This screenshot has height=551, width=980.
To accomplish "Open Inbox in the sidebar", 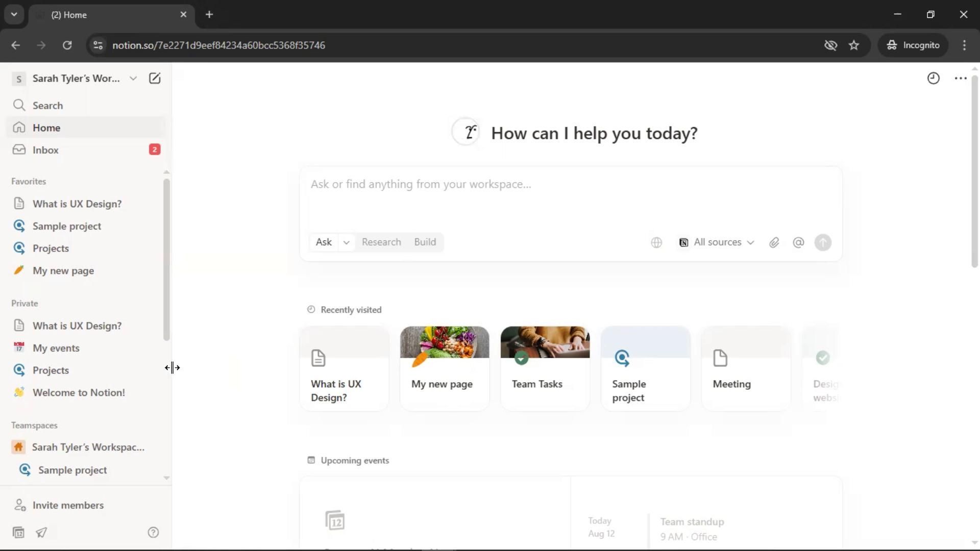I will click(45, 150).
